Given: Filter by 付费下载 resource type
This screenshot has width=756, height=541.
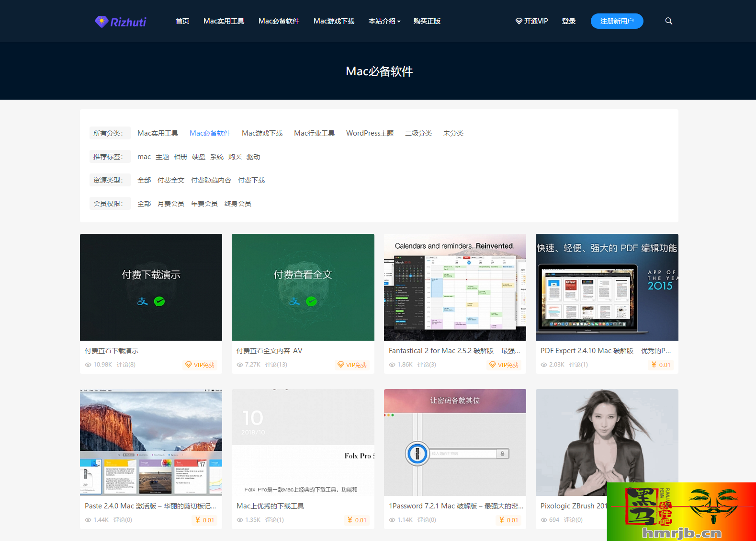Looking at the screenshot, I should 251,180.
